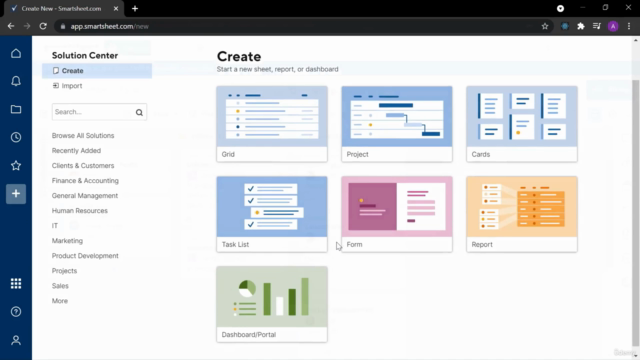Viewport: 640px width, 360px height.
Task: Open the Home icon in left sidebar
Action: coord(16,53)
